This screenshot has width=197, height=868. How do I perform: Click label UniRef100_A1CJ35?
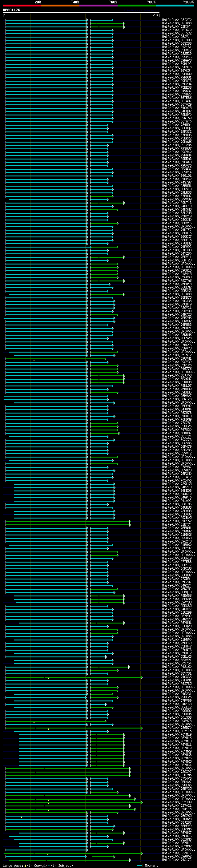[177, 301]
